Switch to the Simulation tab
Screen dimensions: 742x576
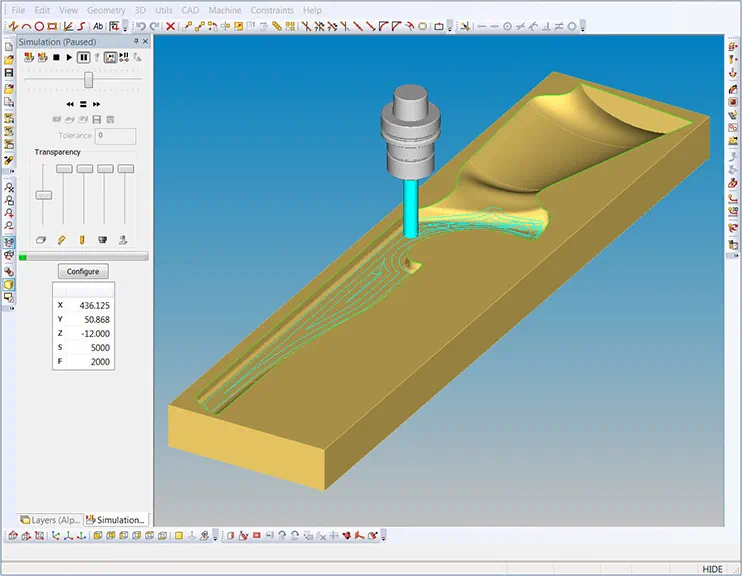click(x=116, y=520)
